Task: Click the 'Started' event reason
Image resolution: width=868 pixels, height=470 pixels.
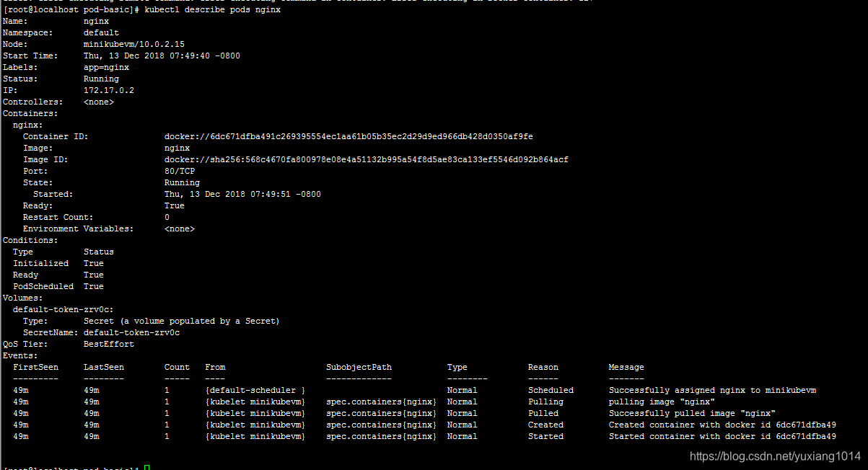Action: pyautogui.click(x=545, y=436)
